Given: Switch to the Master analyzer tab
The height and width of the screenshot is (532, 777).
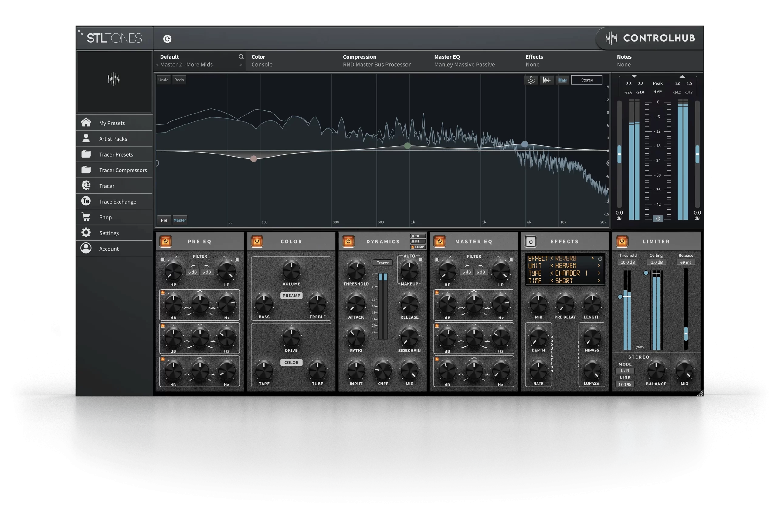Looking at the screenshot, I should 180,220.
